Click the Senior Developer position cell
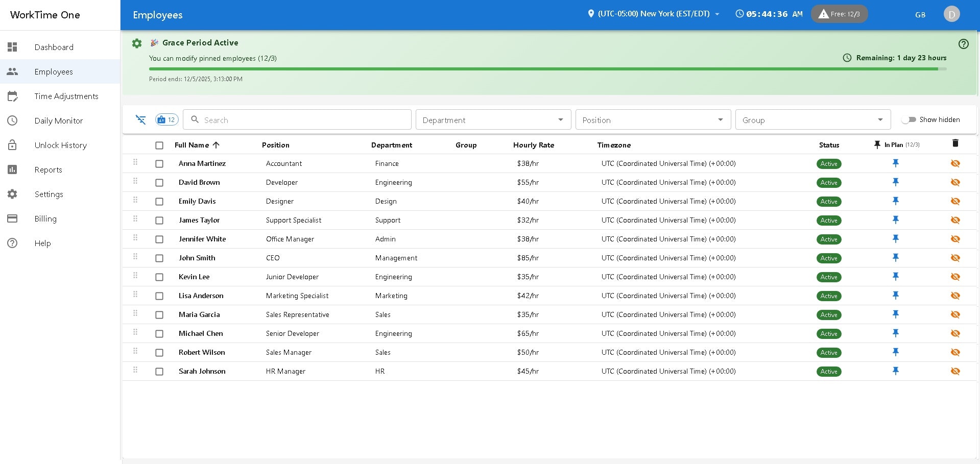Screen dimensions: 980x464 coord(293,333)
